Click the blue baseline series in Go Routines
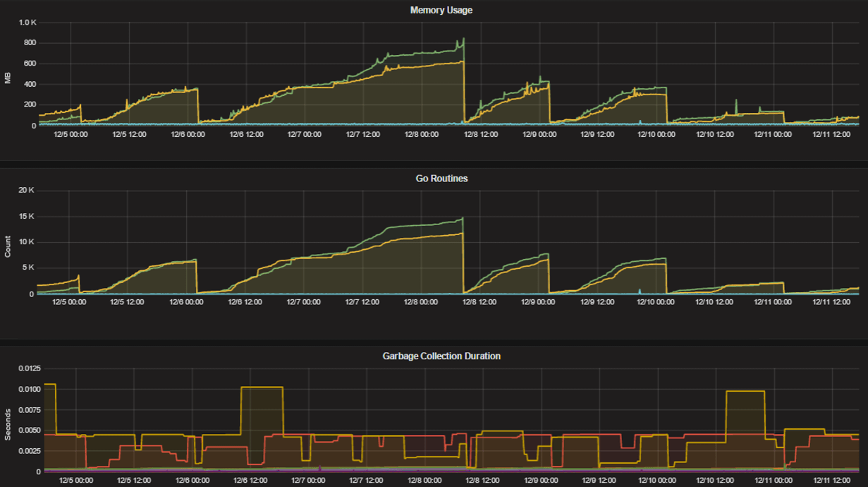 click(353, 294)
